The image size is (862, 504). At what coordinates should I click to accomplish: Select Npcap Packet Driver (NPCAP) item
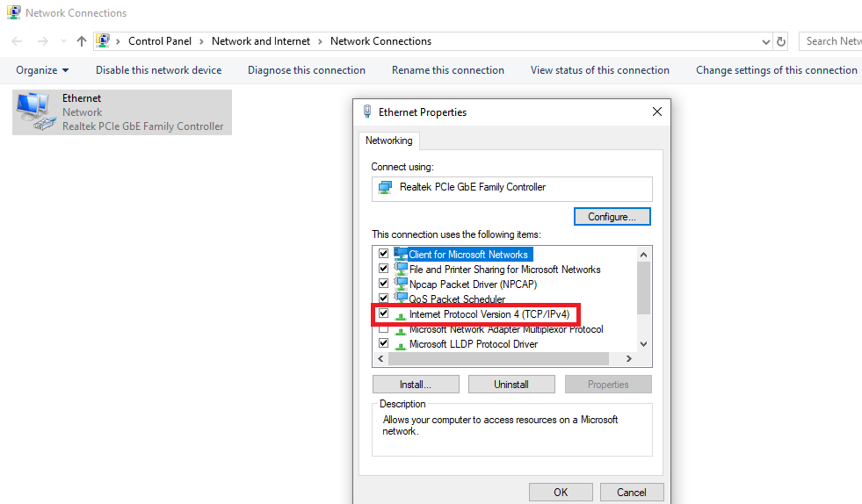click(473, 284)
